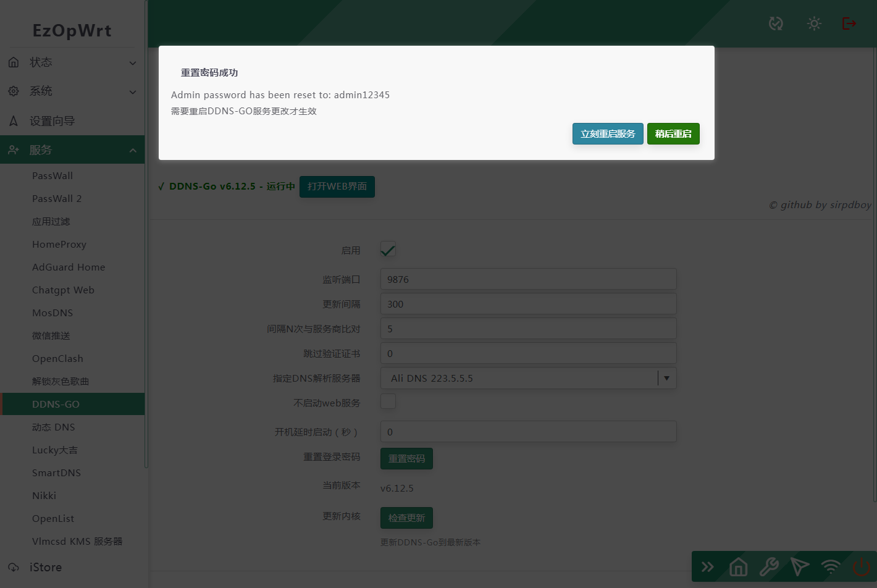Click the 开机延时启动 input field
The width and height of the screenshot is (877, 588).
[x=529, y=432]
